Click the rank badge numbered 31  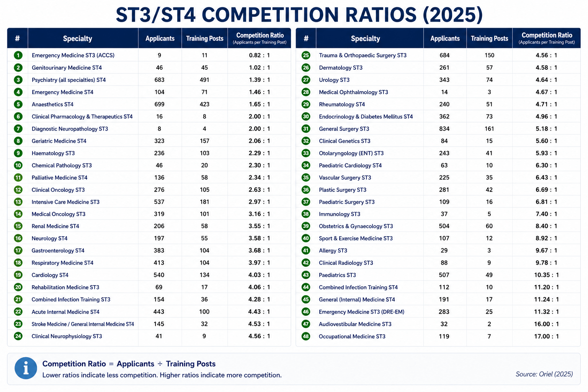[306, 129]
